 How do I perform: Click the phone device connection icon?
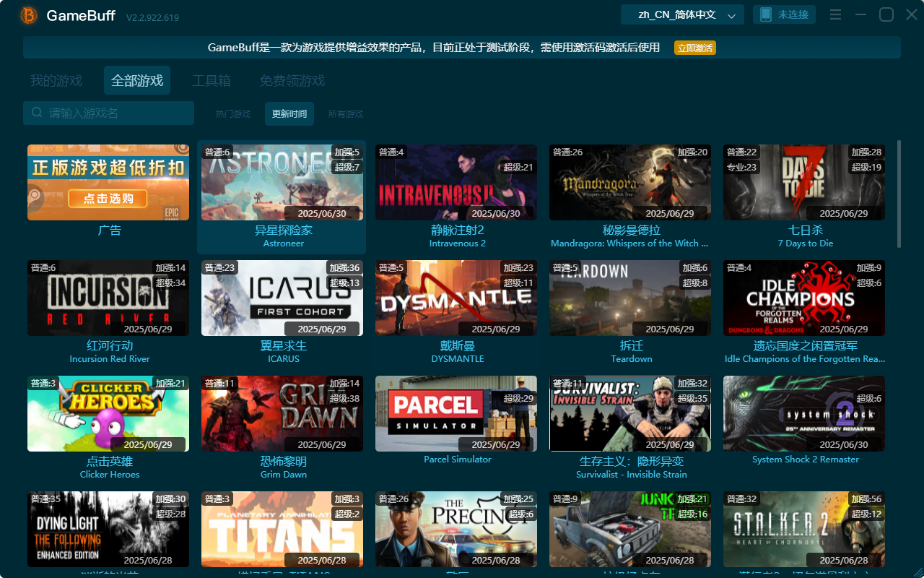[x=765, y=14]
